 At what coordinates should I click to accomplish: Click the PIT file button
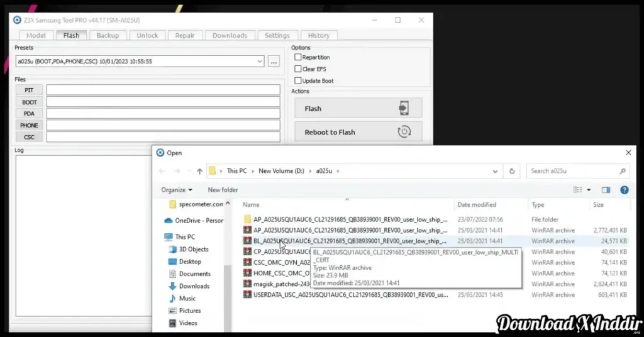[29, 90]
